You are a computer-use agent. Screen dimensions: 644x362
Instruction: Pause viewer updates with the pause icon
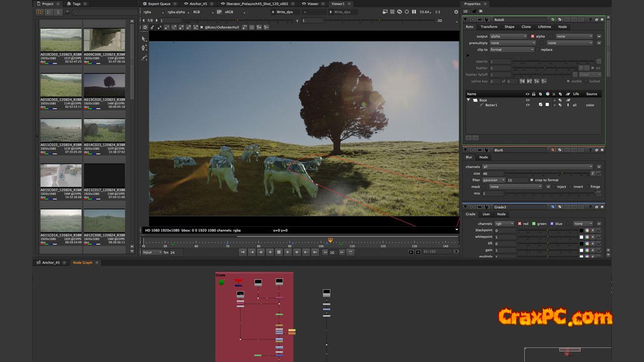(414, 12)
